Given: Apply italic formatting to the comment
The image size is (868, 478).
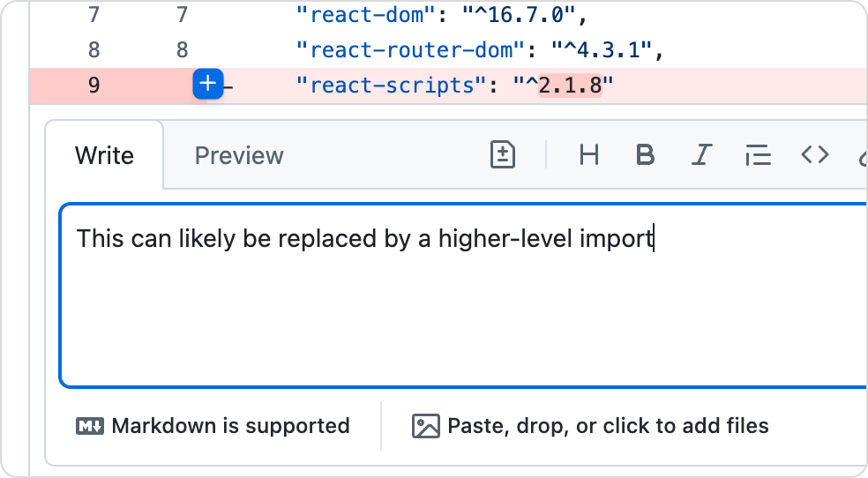Looking at the screenshot, I should coord(701,155).
